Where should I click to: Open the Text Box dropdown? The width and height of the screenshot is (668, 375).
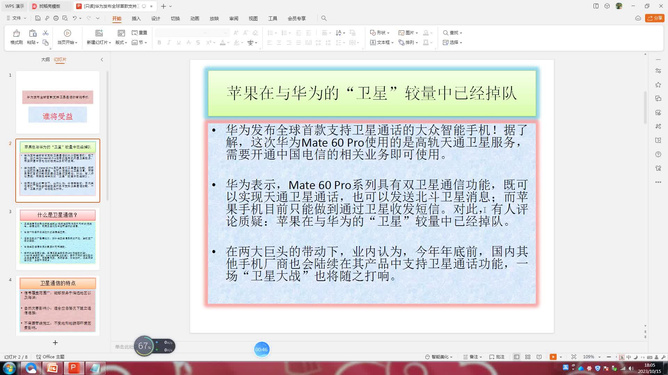(382, 43)
